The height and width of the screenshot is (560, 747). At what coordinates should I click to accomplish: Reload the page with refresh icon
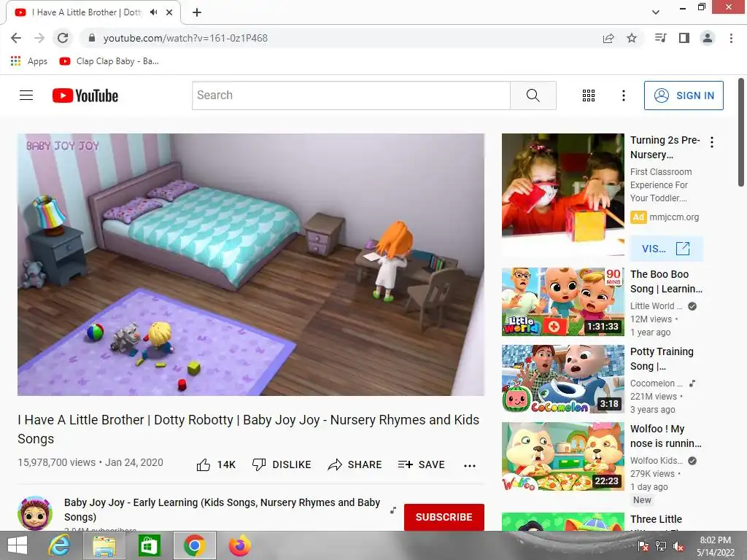[x=63, y=38]
